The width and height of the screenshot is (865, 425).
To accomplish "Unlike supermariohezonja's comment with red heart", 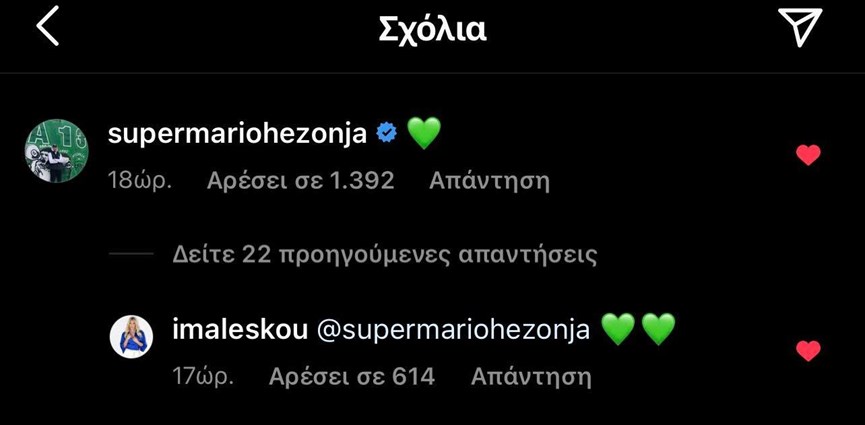I will 808,155.
